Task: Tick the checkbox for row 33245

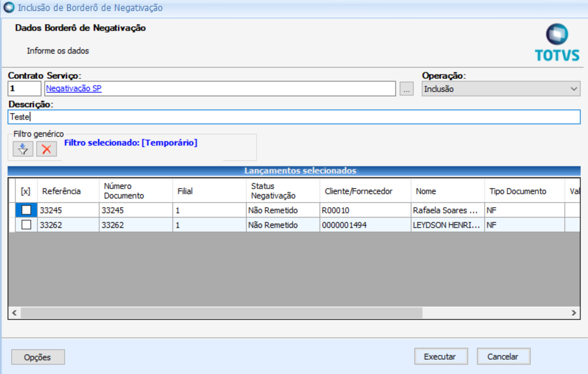Action: tap(26, 210)
